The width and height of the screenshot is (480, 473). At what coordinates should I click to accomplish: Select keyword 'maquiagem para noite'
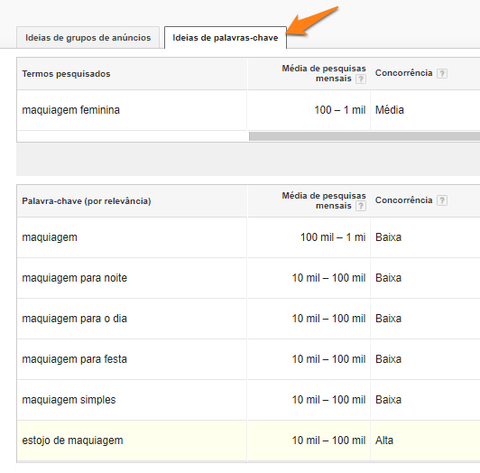74,278
